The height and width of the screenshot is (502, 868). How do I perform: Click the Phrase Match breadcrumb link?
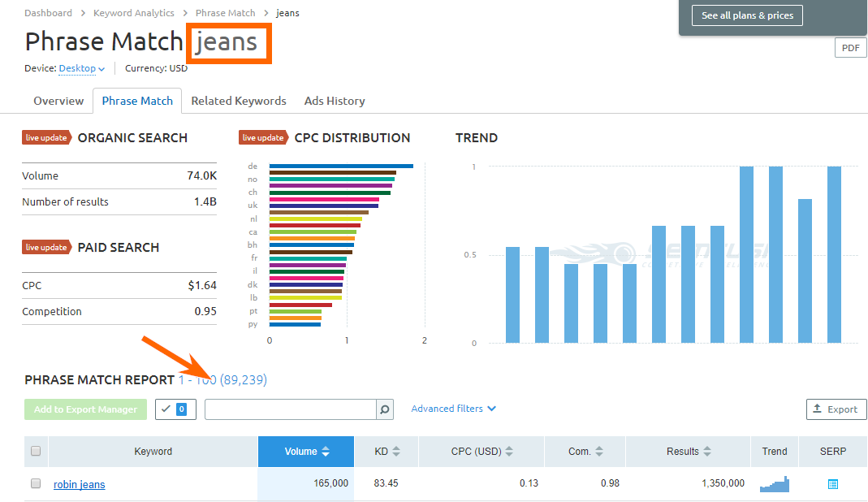[x=225, y=13]
